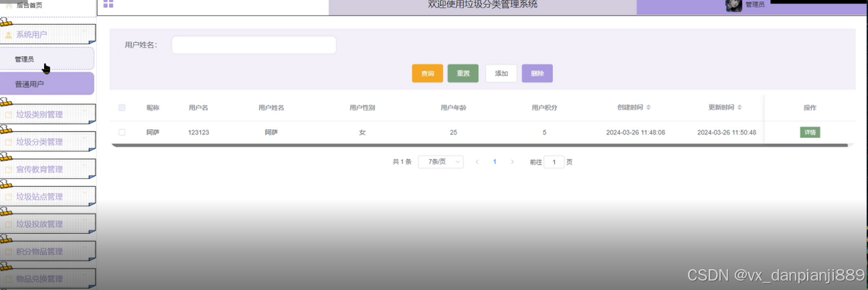Click the orange 查询 search button

click(x=428, y=74)
